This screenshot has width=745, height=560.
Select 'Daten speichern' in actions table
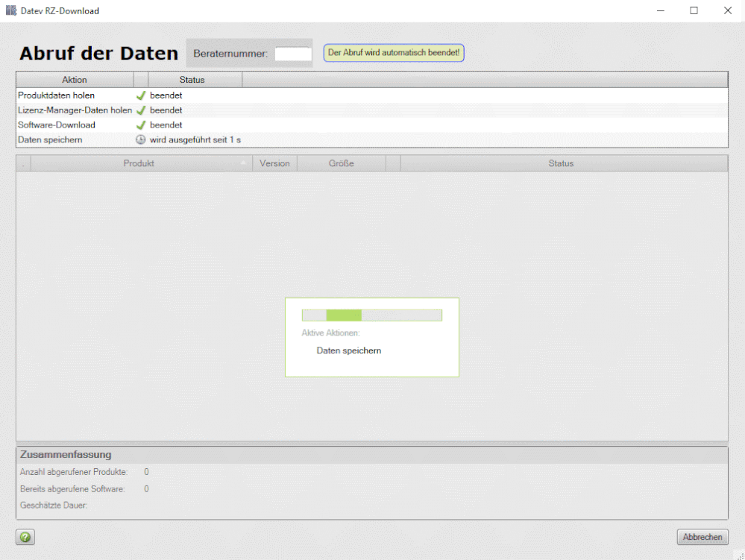[50, 139]
